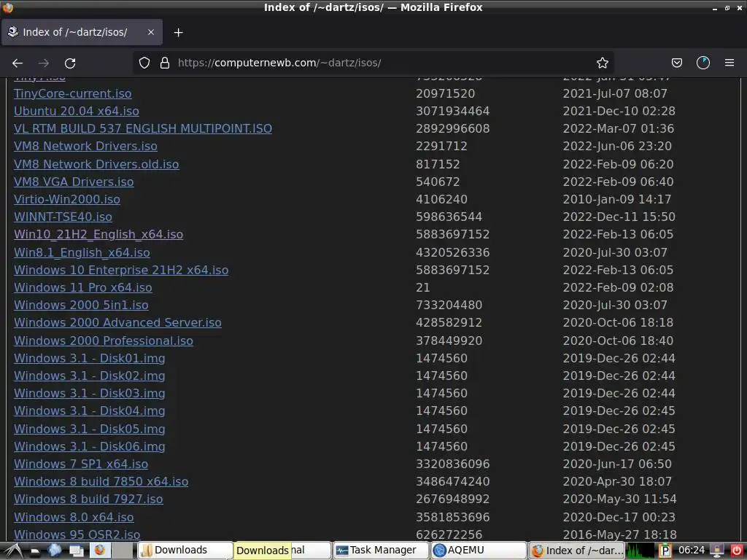The image size is (747, 560).
Task: Click the Virtio-Win2000.iso link
Action: [x=66, y=199]
